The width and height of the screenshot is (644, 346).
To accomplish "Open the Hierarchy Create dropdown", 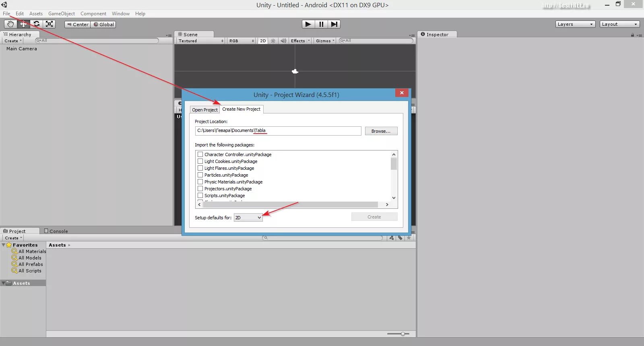I will 13,41.
